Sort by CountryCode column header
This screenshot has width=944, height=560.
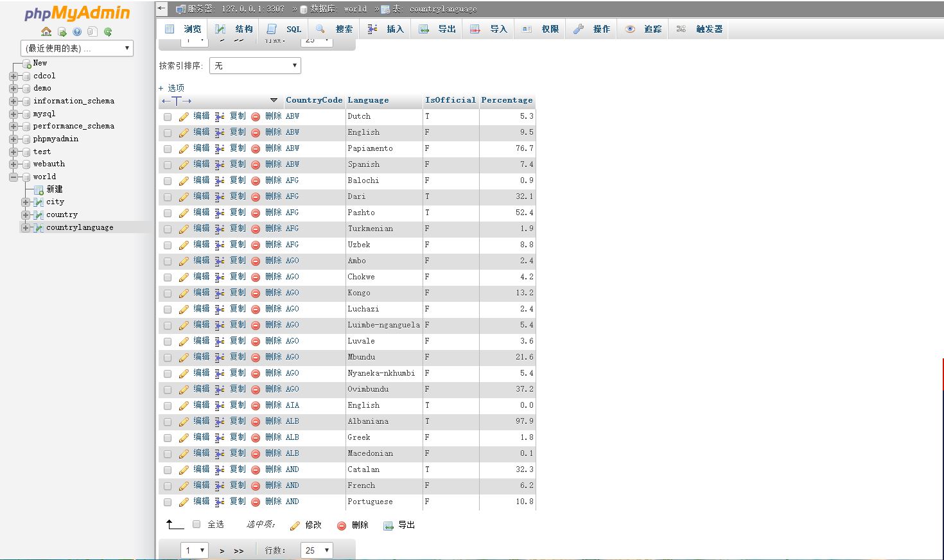(314, 100)
